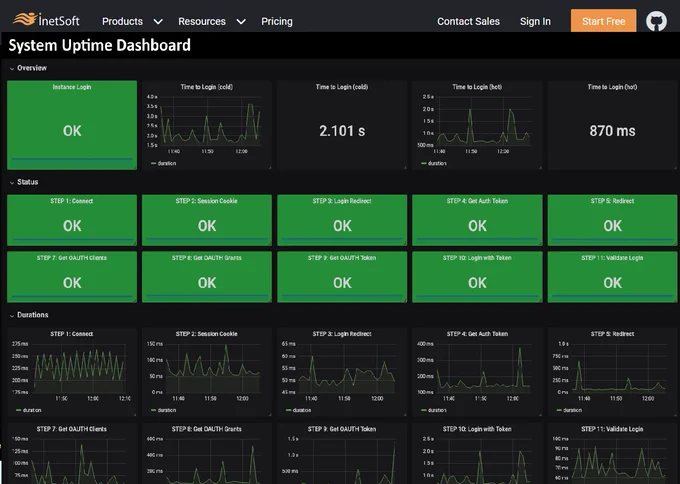680x484 pixels.
Task: Click STEP 3: Login Redirect status panel
Action: (x=342, y=220)
